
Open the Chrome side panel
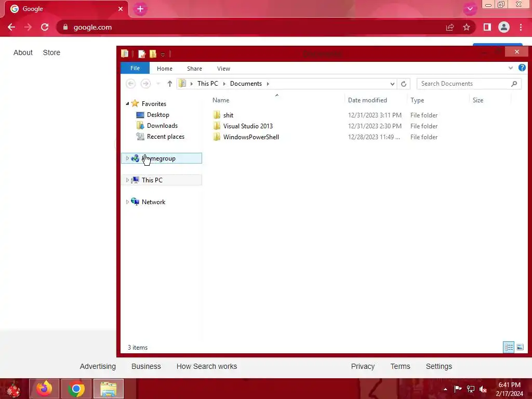point(487,27)
